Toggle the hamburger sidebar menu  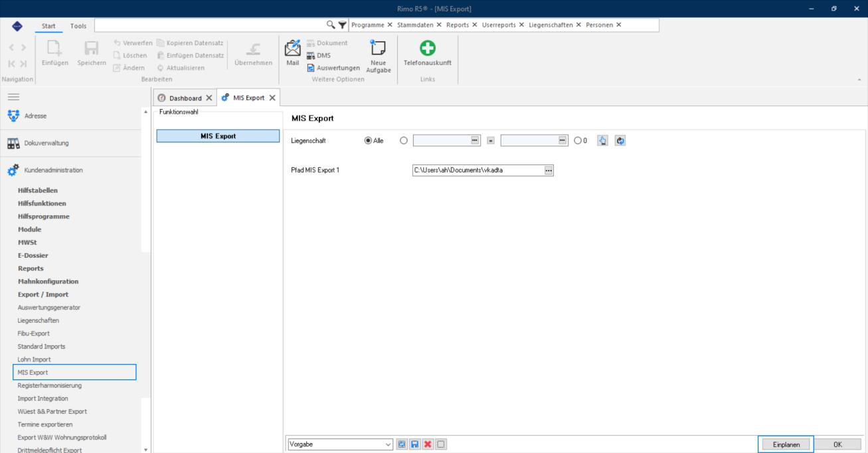pyautogui.click(x=13, y=96)
